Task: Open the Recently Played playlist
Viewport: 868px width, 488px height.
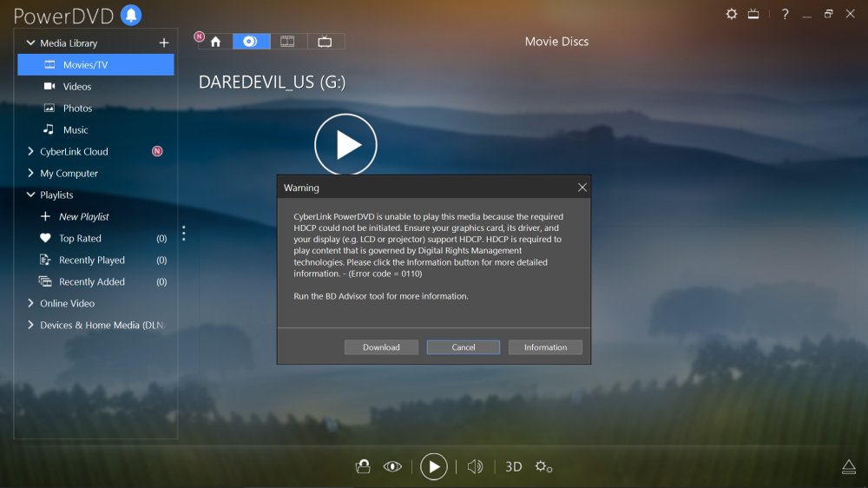Action: coord(95,260)
